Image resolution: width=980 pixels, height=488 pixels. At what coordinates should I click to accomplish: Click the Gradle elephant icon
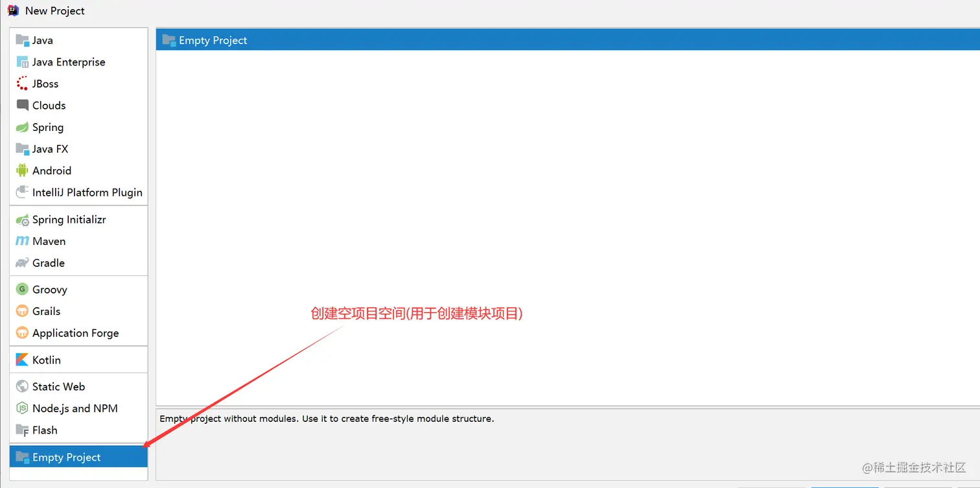click(23, 263)
